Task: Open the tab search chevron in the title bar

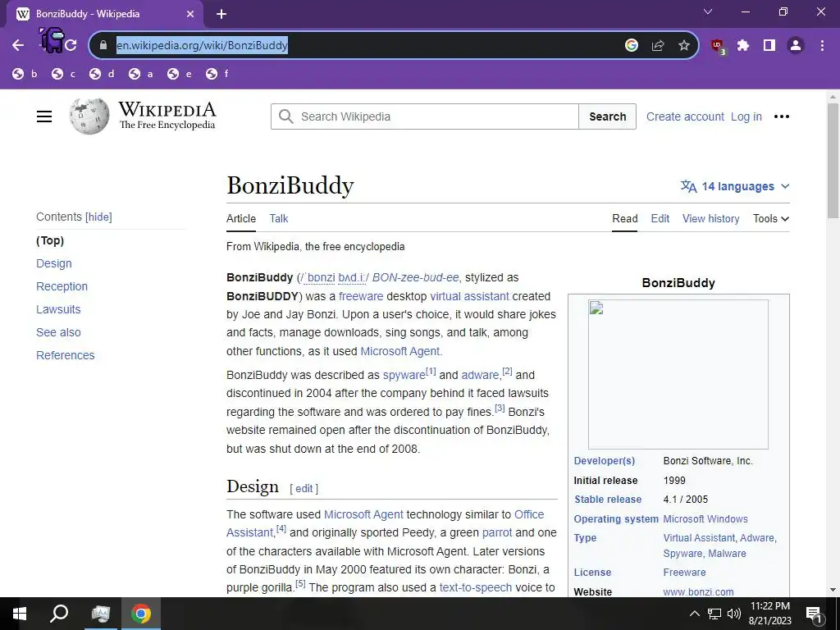Action: (708, 11)
